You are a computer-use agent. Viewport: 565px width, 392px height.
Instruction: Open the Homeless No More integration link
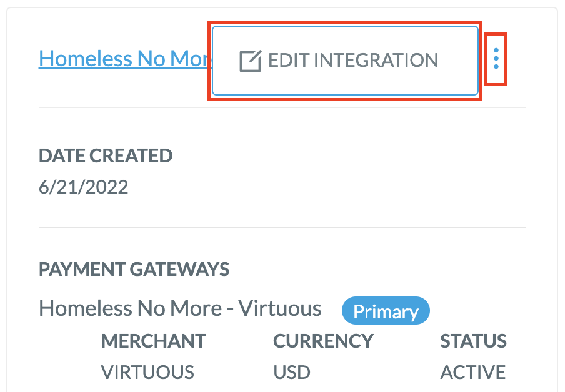[125, 58]
